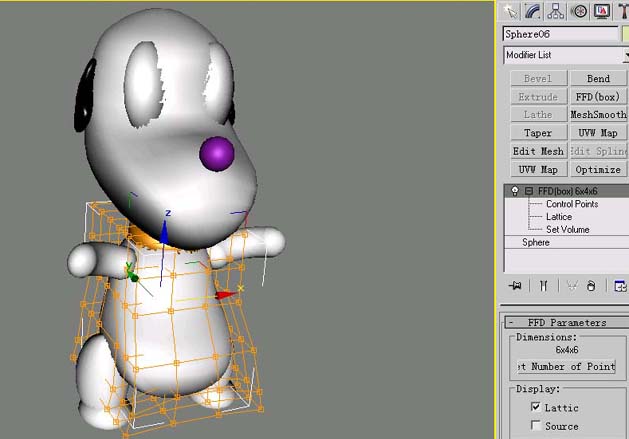Click the Edit Mesh modifier button
629x439 pixels.
pos(538,151)
